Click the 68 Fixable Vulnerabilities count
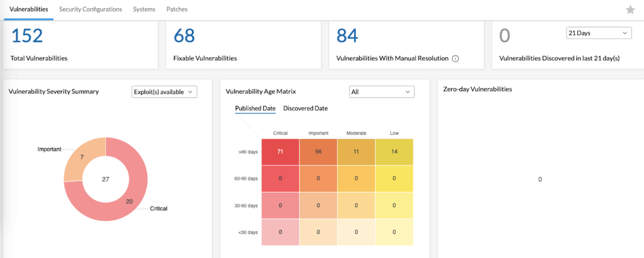Viewport: 644px width, 258px height. click(x=184, y=36)
